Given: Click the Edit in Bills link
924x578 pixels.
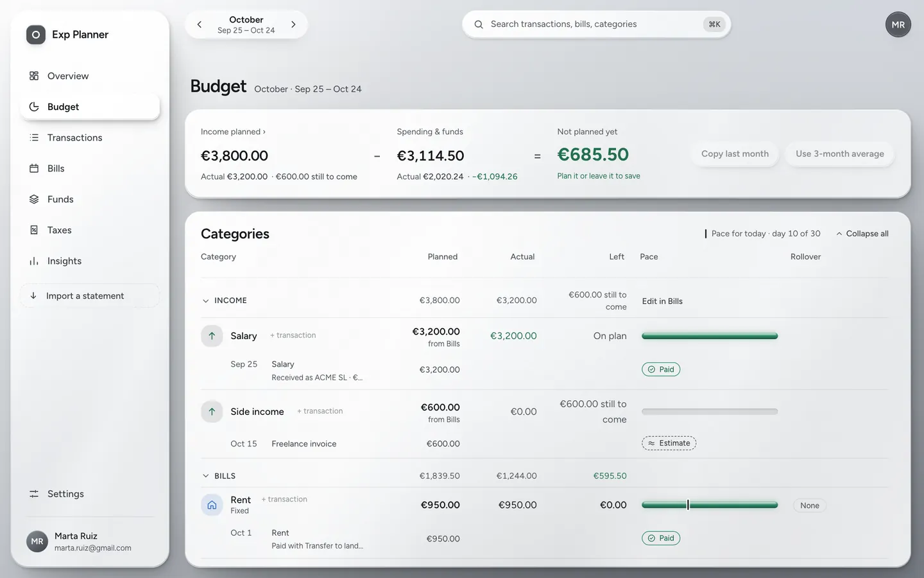Looking at the screenshot, I should pyautogui.click(x=662, y=301).
